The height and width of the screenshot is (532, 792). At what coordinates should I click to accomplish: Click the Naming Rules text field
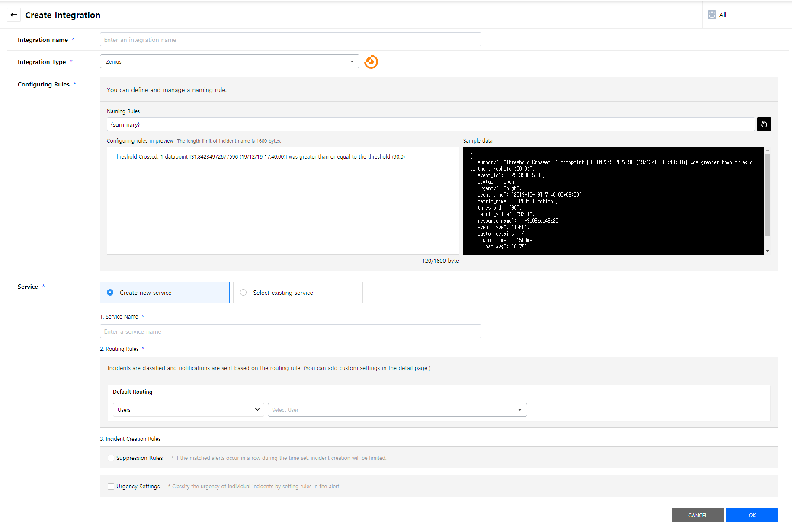pos(430,124)
